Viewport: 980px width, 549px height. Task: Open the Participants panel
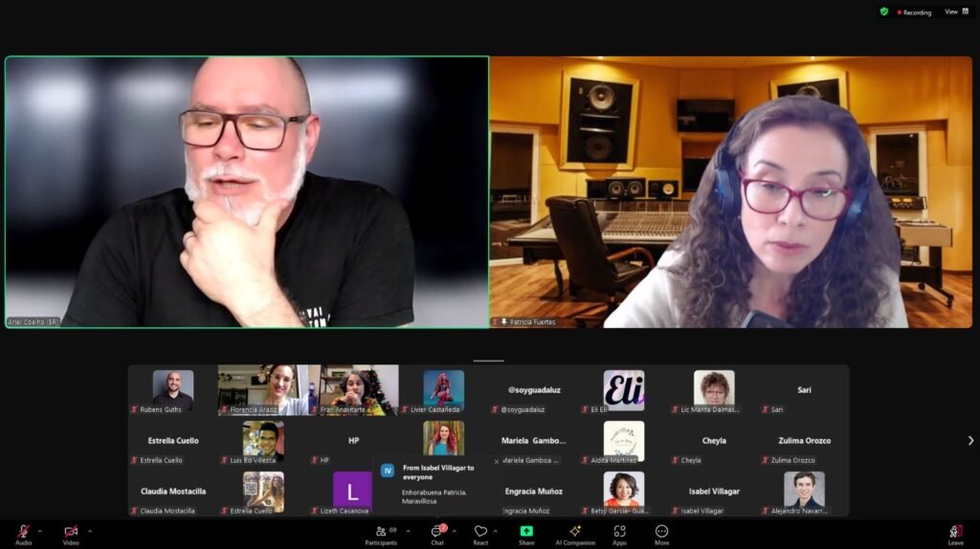[x=381, y=535]
